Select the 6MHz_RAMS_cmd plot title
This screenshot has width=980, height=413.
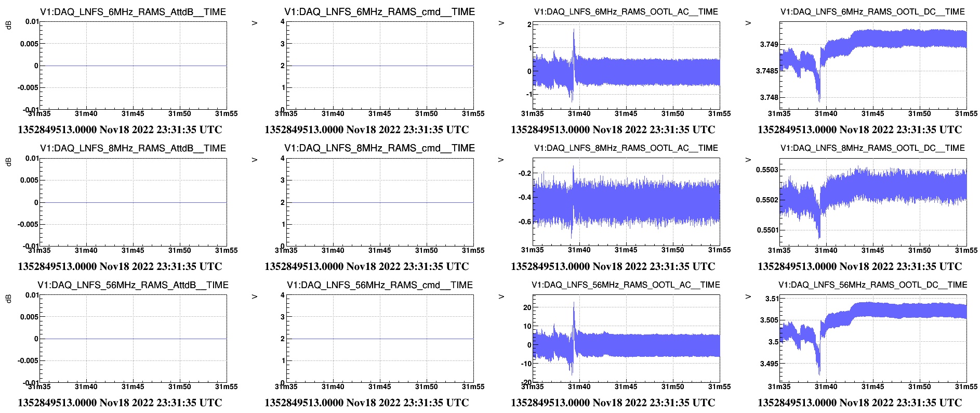point(379,11)
